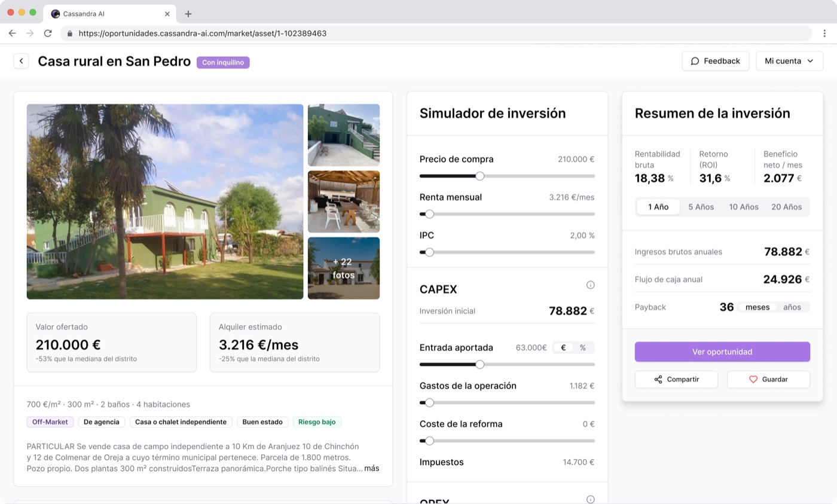Close the Cassandra AI browser tab
This screenshot has height=504, width=837.
(x=167, y=14)
